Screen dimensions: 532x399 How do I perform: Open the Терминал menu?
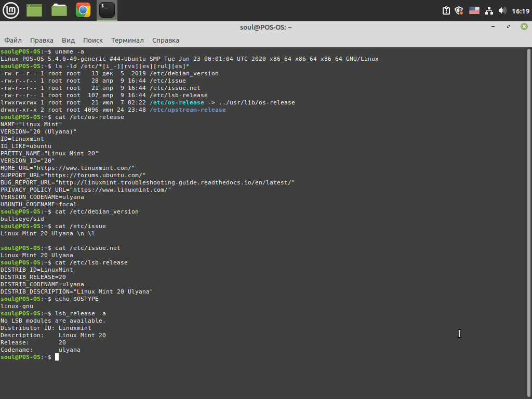coord(127,41)
